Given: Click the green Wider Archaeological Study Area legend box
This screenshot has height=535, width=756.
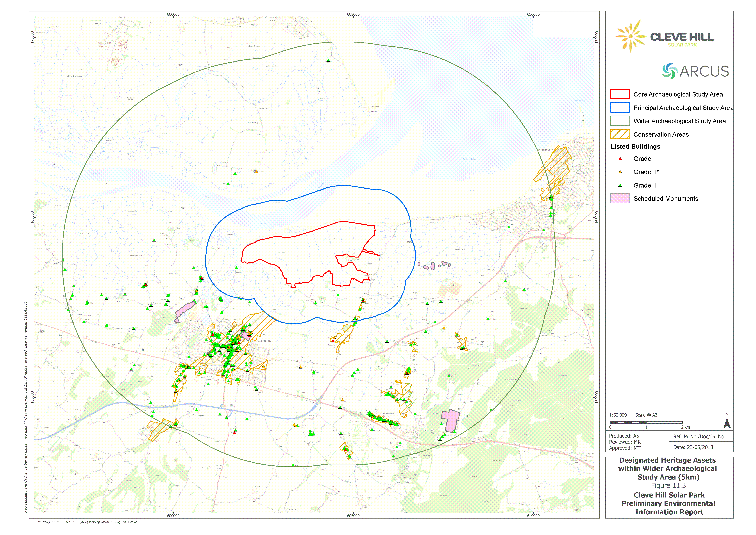Looking at the screenshot, I should tap(620, 121).
